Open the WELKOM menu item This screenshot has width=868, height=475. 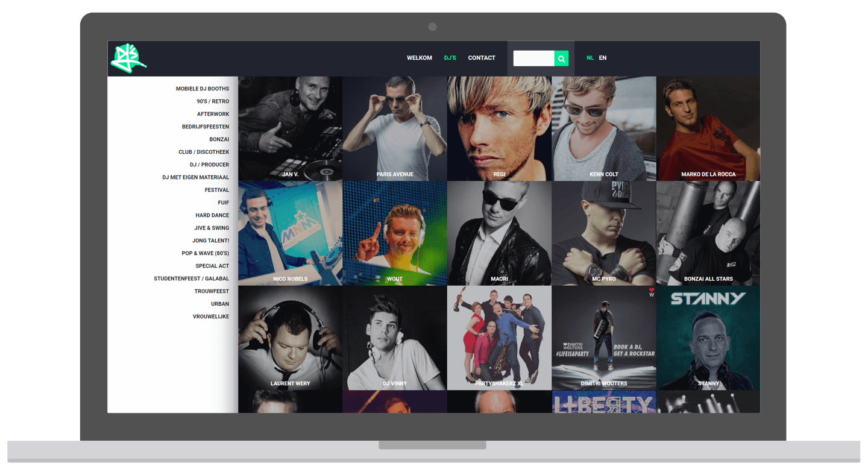coord(420,58)
